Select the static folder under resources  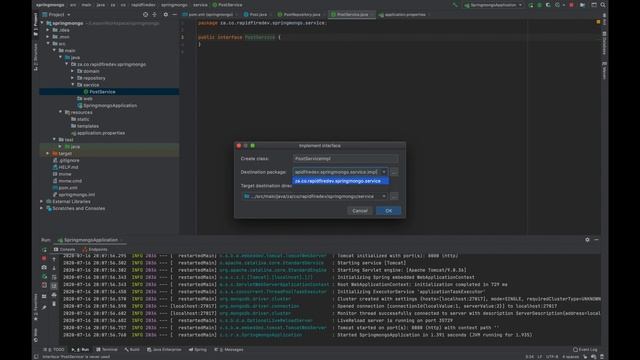tap(80, 119)
